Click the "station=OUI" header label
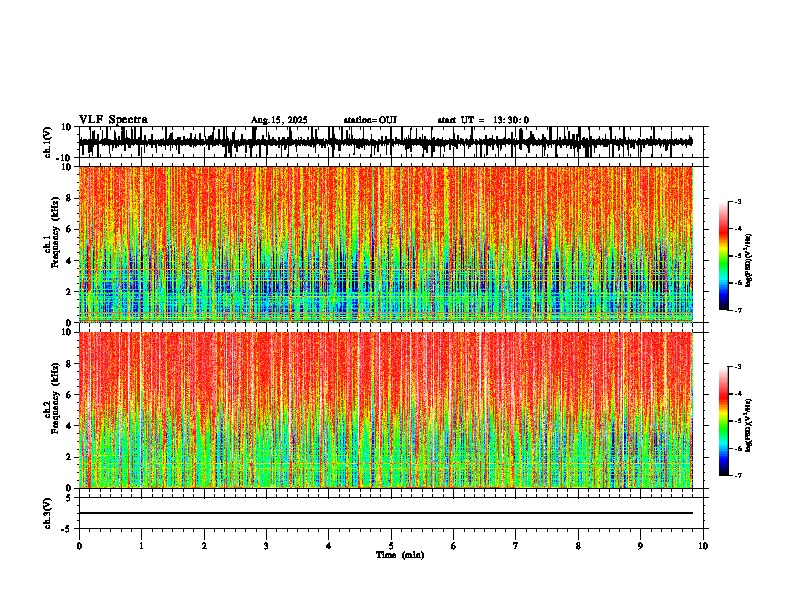792x612 pixels. click(370, 120)
